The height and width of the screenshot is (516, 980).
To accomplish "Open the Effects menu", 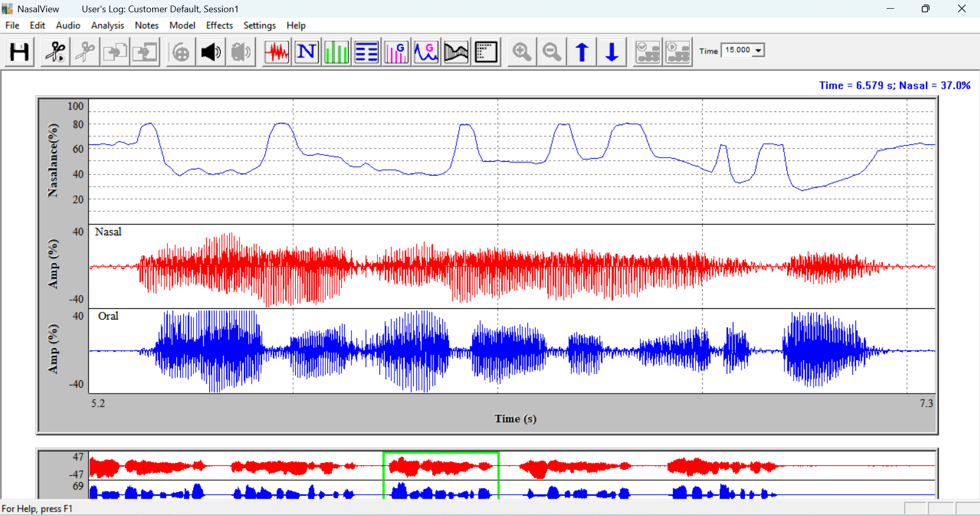I will click(x=219, y=25).
